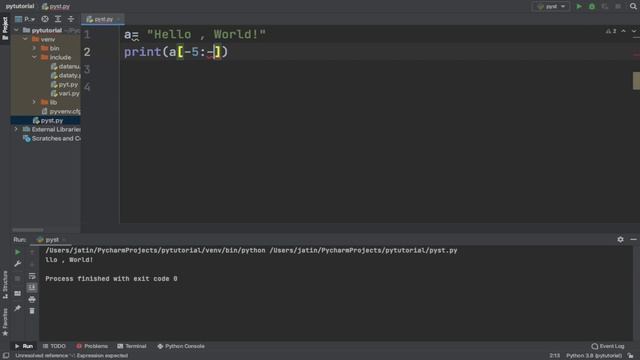The width and height of the screenshot is (640, 360).
Task: Go to next highlighted error arrow
Action: [x=634, y=31]
